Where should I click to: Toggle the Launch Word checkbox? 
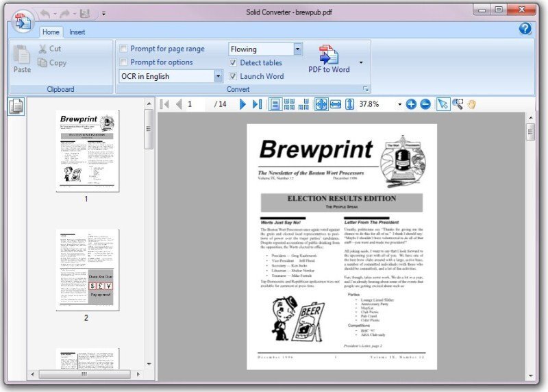(x=233, y=76)
